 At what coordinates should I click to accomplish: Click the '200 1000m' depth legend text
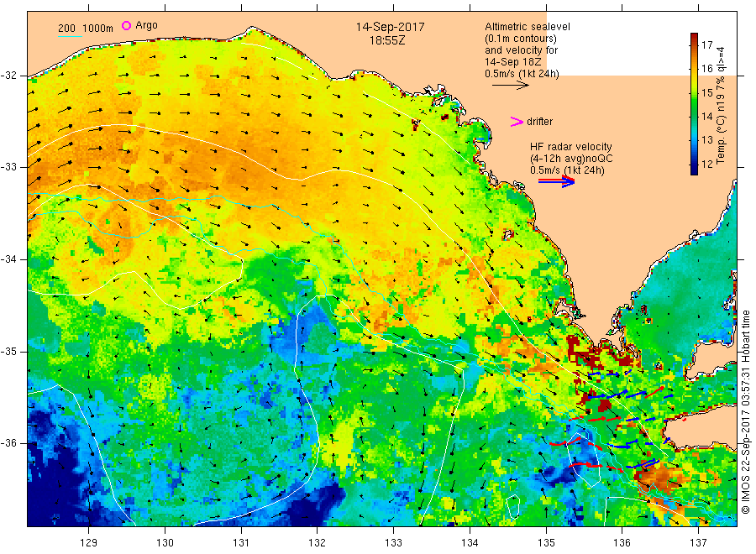[x=86, y=28]
